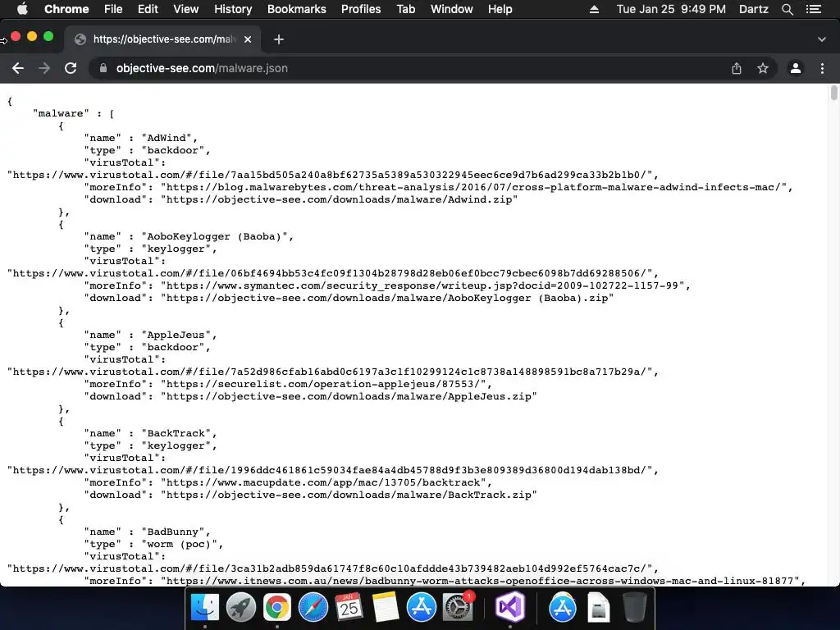Open the Dartz user menu
Image resolution: width=840 pixels, height=630 pixels.
(753, 9)
